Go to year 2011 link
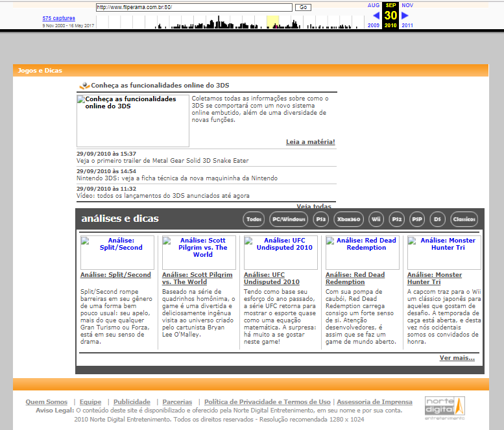 407,25
